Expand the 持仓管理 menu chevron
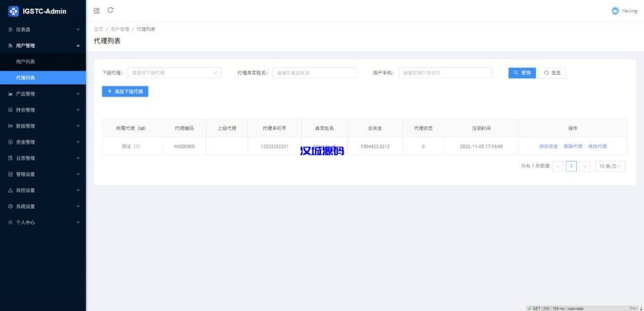 (78, 110)
